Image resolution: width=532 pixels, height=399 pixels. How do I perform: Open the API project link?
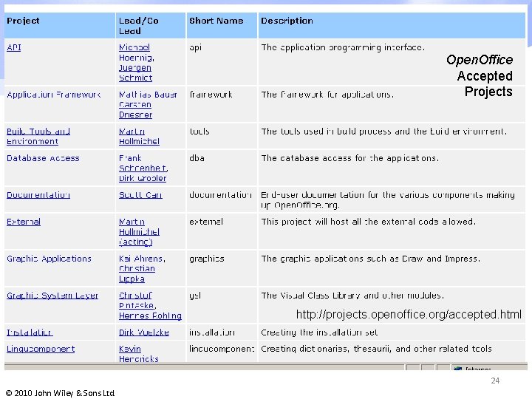14,47
